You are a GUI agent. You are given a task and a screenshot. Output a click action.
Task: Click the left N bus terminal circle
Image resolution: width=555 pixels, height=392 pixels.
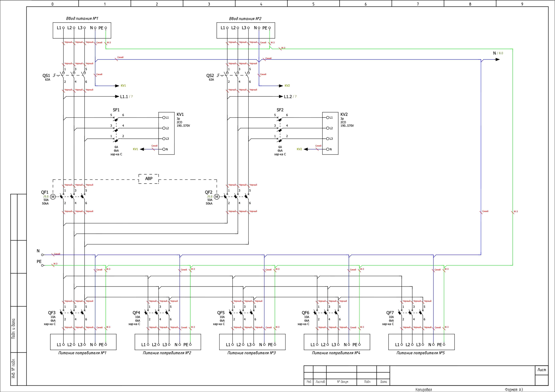point(42,255)
